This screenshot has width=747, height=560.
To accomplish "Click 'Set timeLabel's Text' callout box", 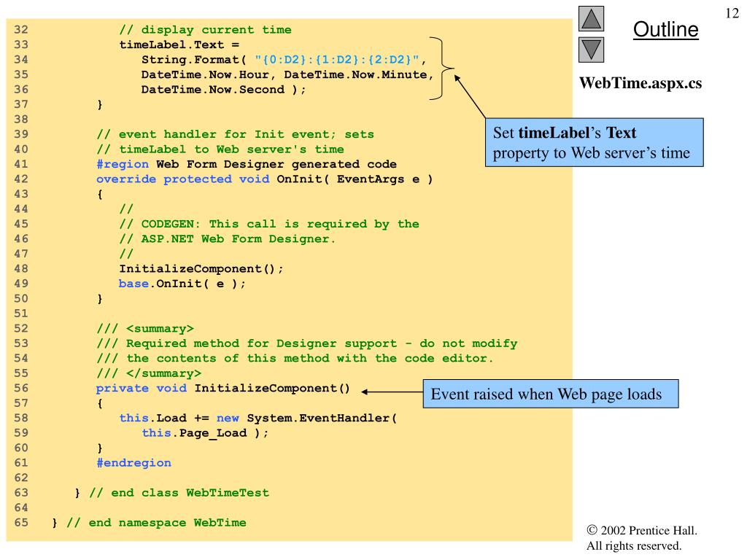I will [x=594, y=142].
